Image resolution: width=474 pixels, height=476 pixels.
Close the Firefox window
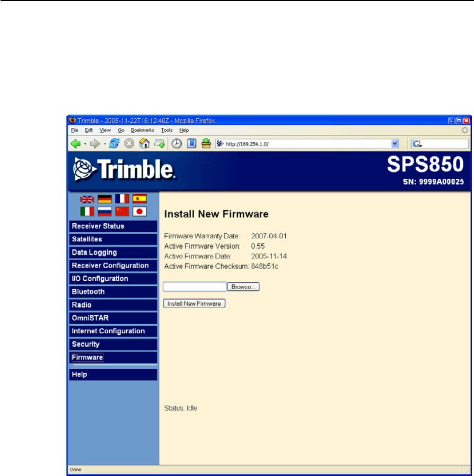pos(467,121)
